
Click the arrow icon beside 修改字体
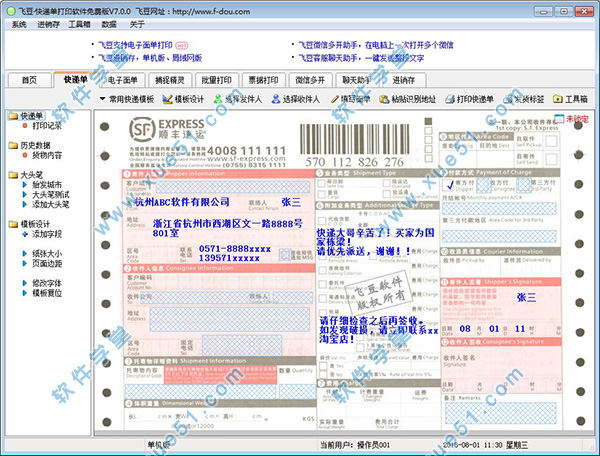[x=25, y=283]
